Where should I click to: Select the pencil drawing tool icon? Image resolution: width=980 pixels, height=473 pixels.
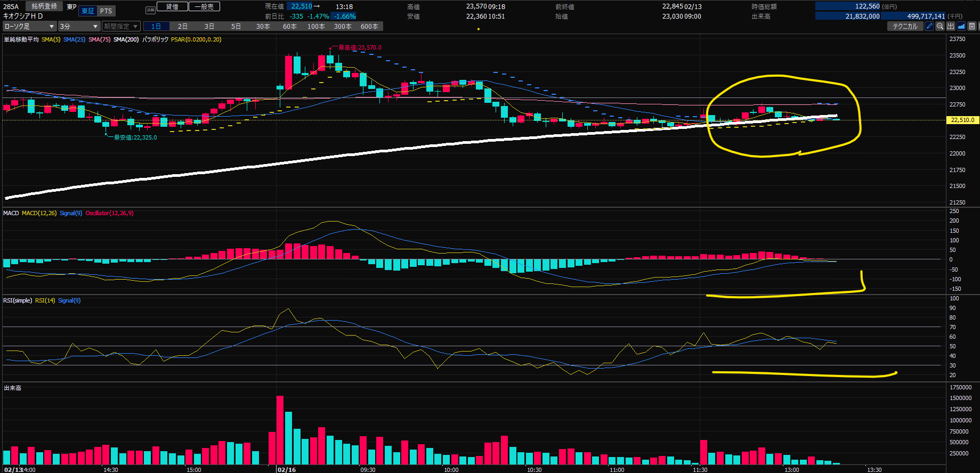click(929, 26)
